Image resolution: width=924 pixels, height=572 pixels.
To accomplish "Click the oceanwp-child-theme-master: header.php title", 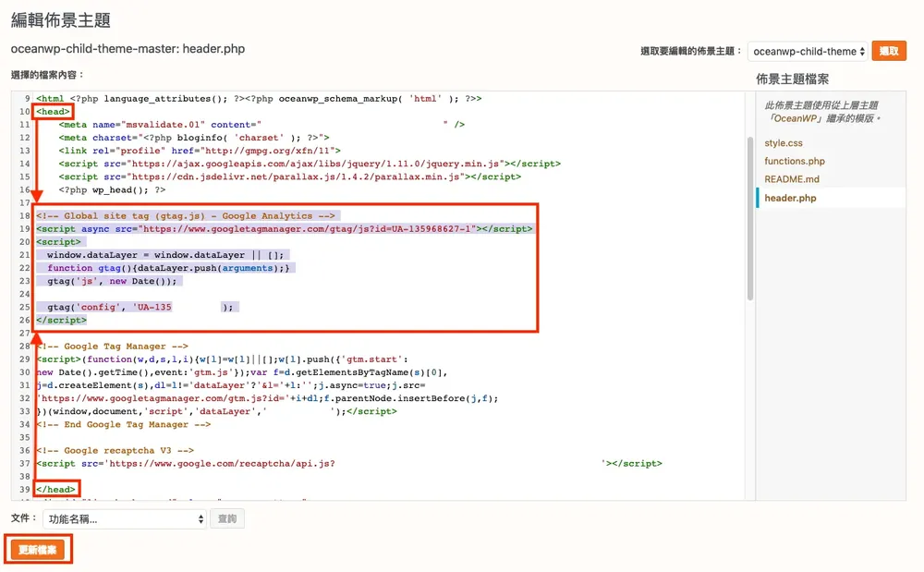I will pos(128,49).
